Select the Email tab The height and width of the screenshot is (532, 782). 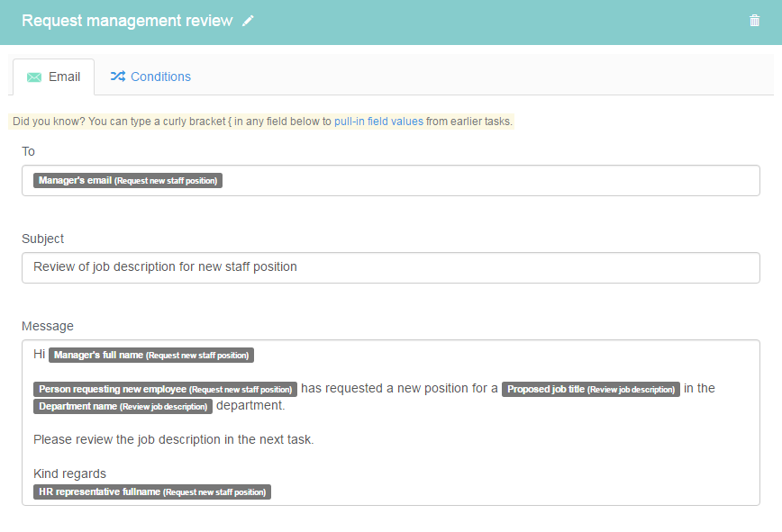click(54, 77)
